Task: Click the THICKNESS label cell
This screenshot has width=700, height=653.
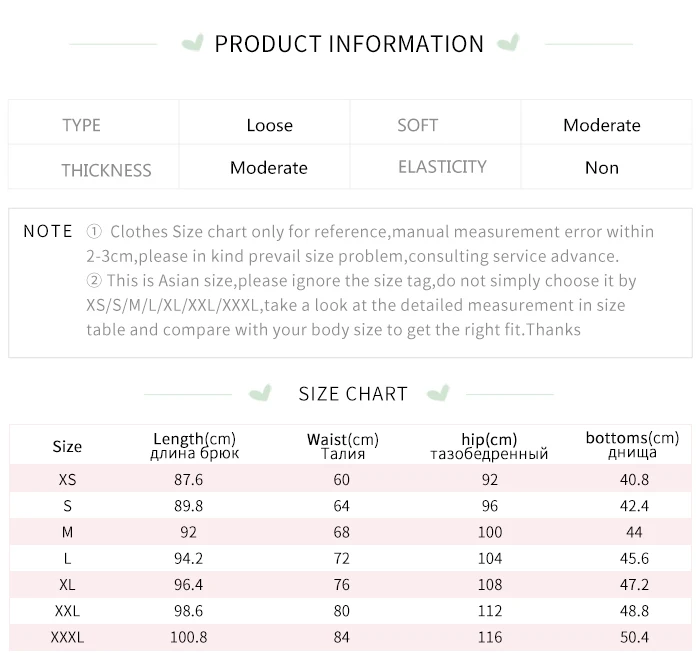Action: [94, 166]
